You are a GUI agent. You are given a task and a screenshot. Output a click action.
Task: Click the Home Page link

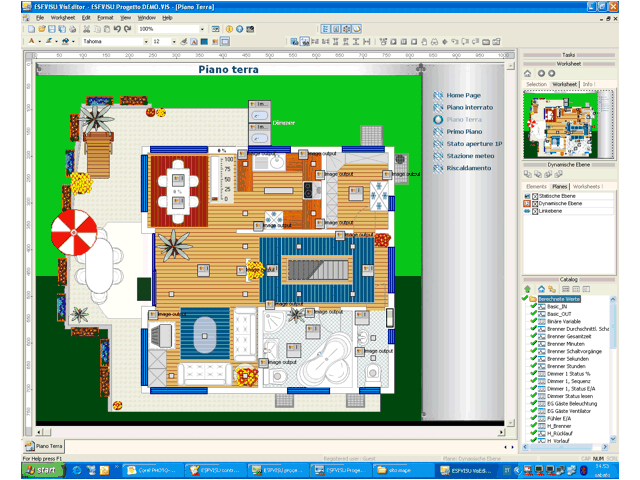[463, 95]
